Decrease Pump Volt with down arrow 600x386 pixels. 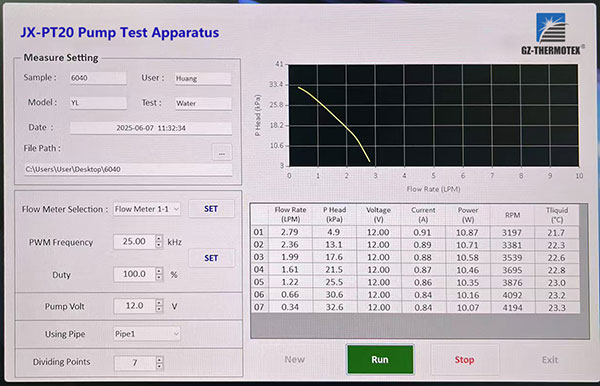tap(159, 309)
